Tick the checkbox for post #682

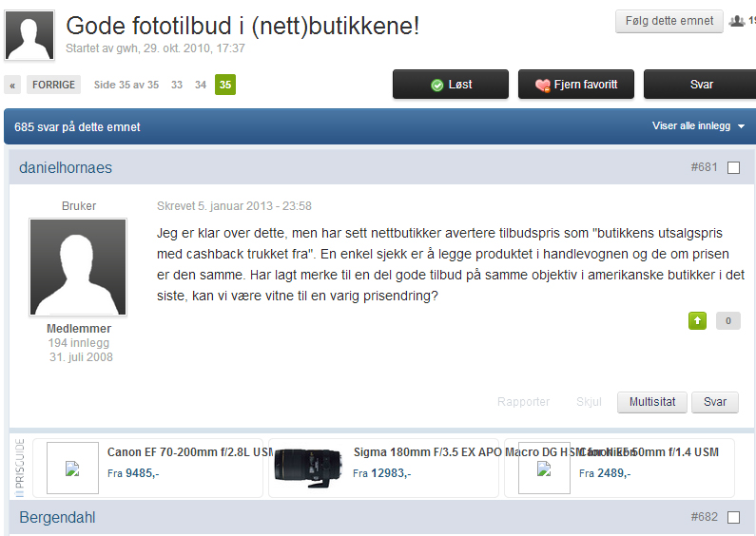tap(733, 517)
